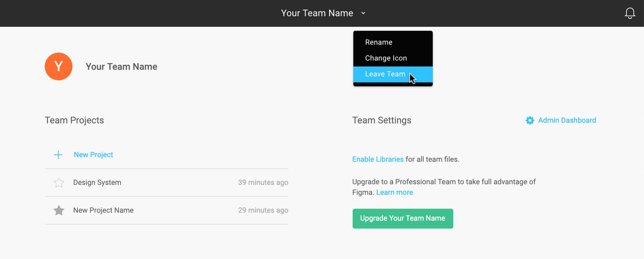The image size is (644, 259).
Task: Click the gear icon beside Admin Dashboard
Action: tap(530, 120)
